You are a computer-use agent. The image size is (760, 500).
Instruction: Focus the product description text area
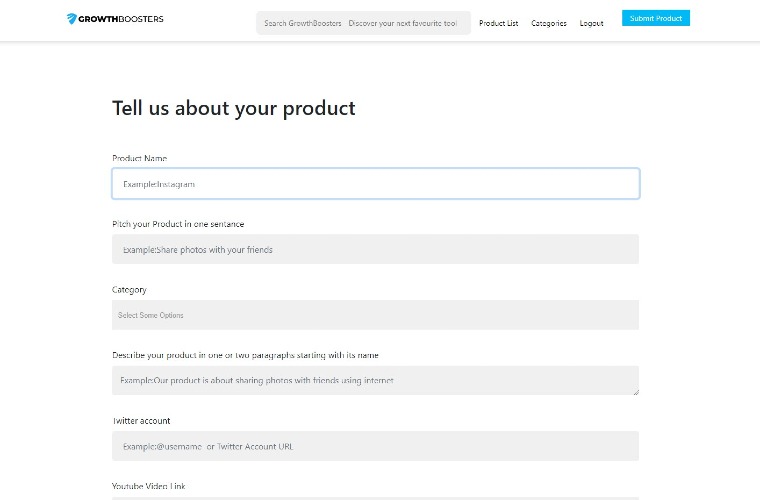[x=375, y=380]
